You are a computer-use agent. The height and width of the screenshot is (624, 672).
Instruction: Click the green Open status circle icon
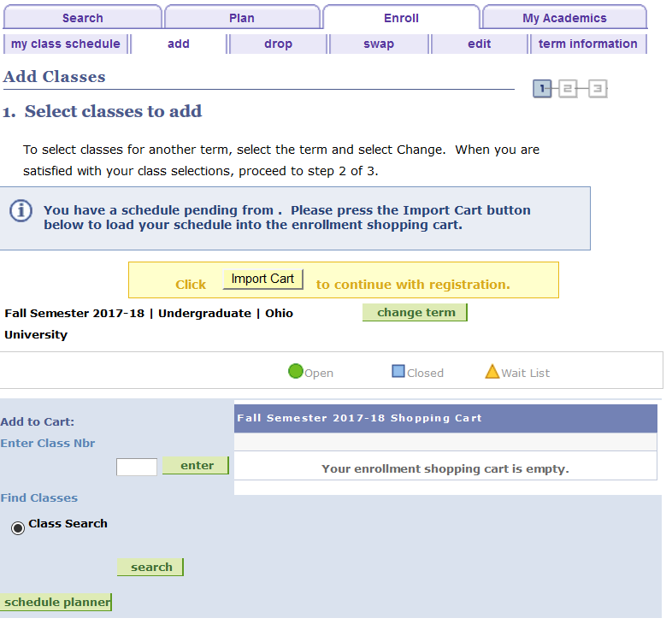pyautogui.click(x=296, y=371)
